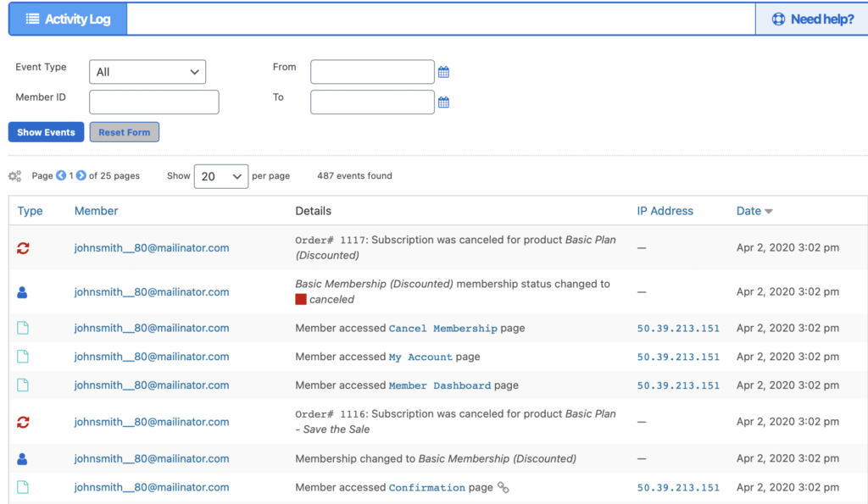Click the red canceled status swatch
The image size is (868, 504).
click(x=301, y=300)
